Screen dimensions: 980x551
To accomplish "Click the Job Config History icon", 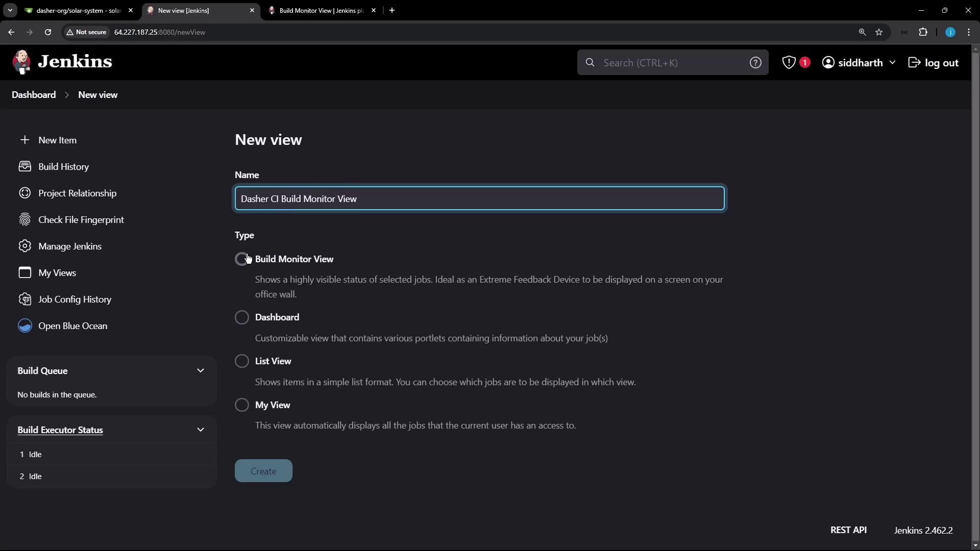I will pos(24,299).
